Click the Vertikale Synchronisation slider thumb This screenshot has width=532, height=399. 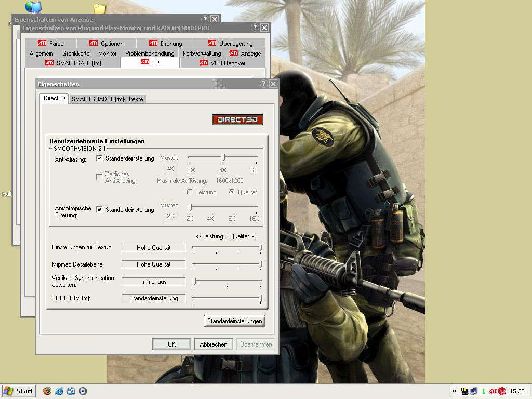click(195, 282)
